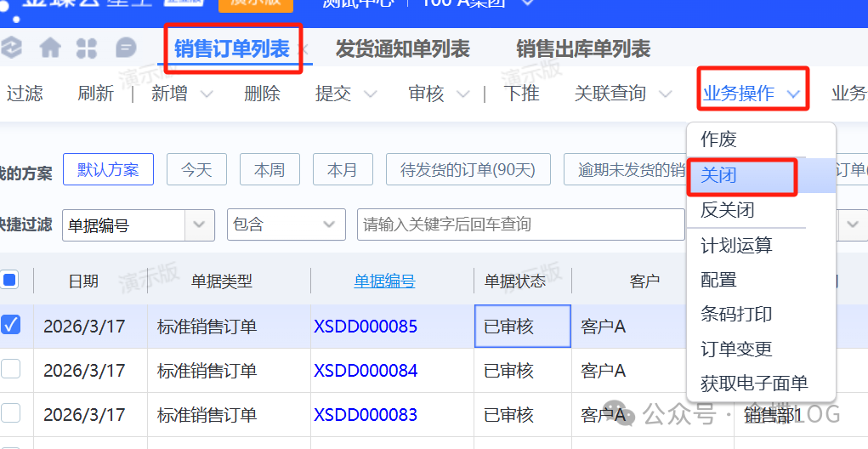The height and width of the screenshot is (449, 868).
Task: Expand the 审核 dropdown arrow
Action: point(463,94)
